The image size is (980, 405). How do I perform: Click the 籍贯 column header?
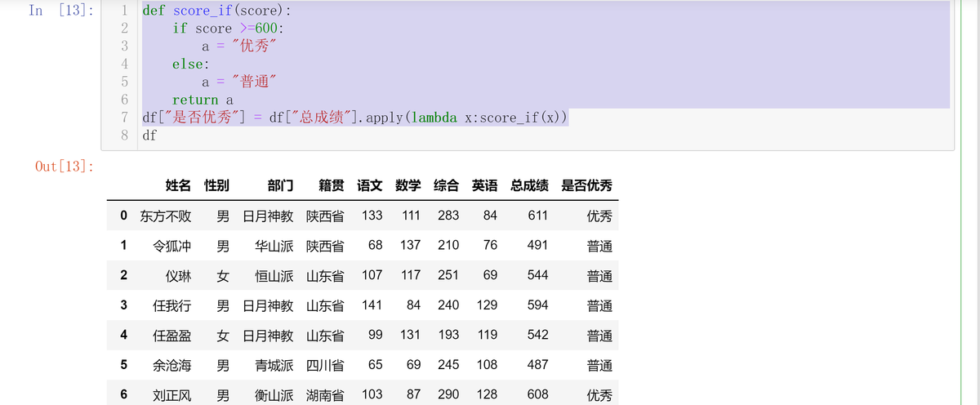[x=331, y=186]
